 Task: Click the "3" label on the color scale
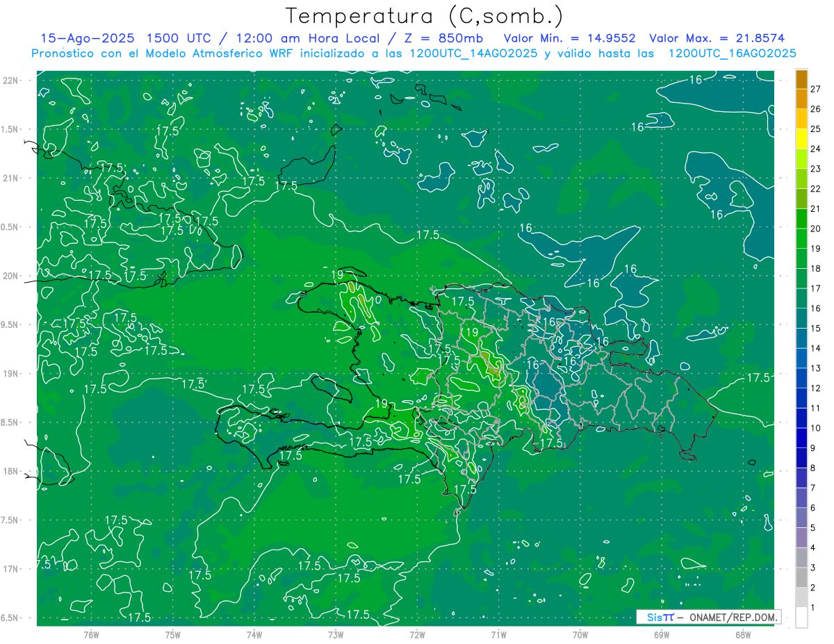click(812, 568)
